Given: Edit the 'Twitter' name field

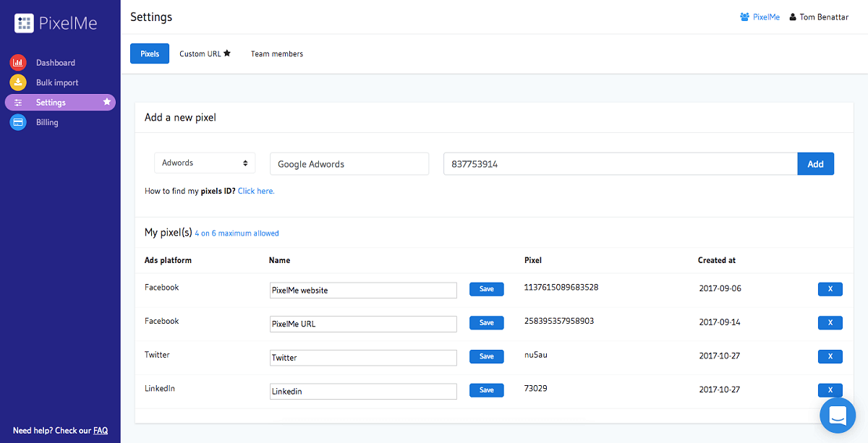Looking at the screenshot, I should (x=363, y=357).
